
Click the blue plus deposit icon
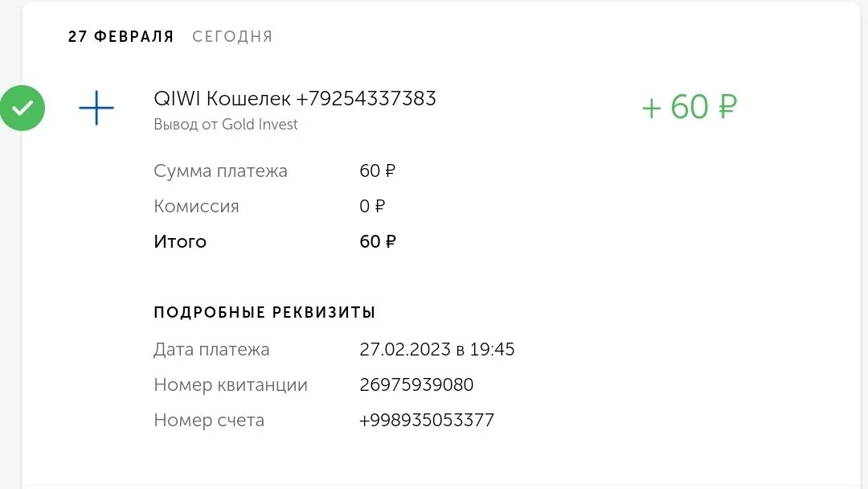coord(96,108)
